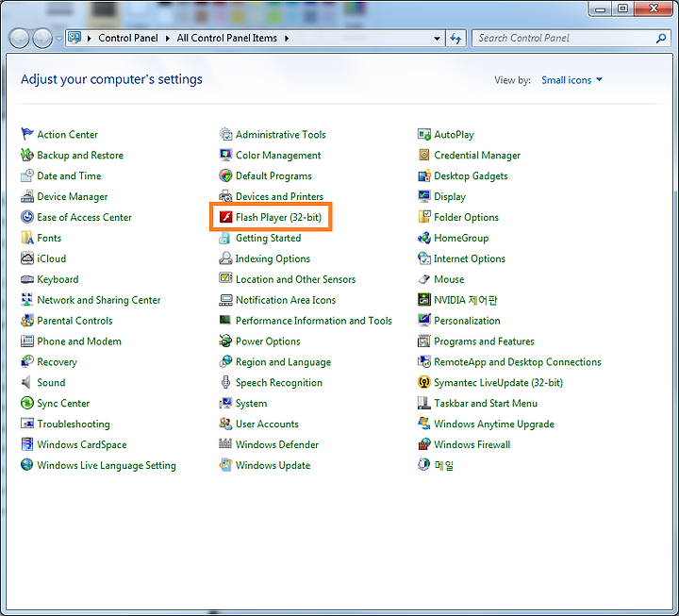Open the Sound speaker icon
The width and height of the screenshot is (679, 616).
[26, 382]
